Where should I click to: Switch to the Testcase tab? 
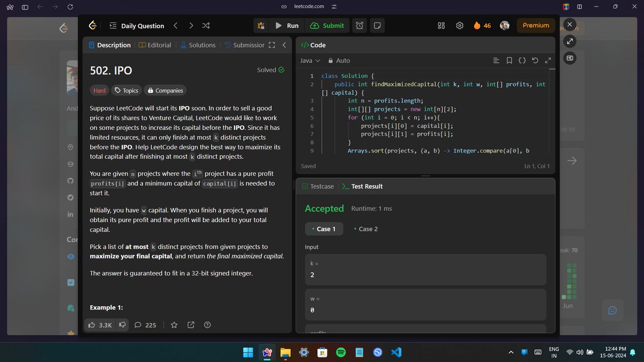tap(318, 186)
